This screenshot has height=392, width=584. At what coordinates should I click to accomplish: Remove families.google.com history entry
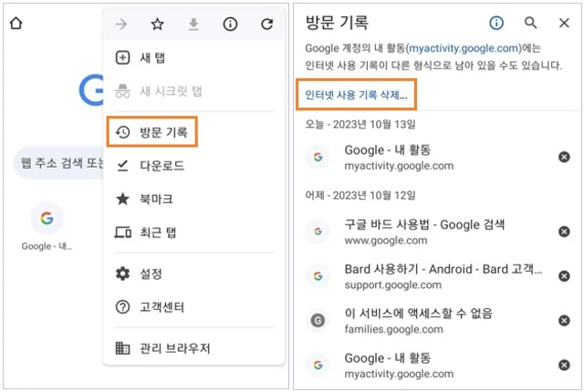click(x=564, y=321)
